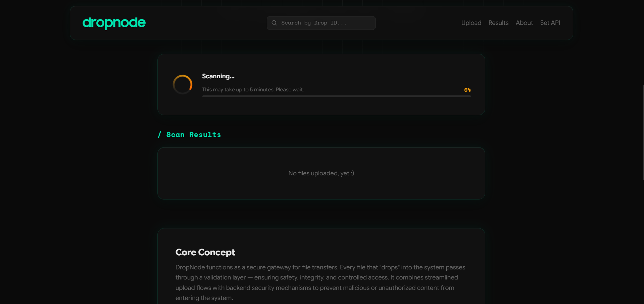Select the Scanning status card
The image size is (644, 304).
pyautogui.click(x=321, y=84)
